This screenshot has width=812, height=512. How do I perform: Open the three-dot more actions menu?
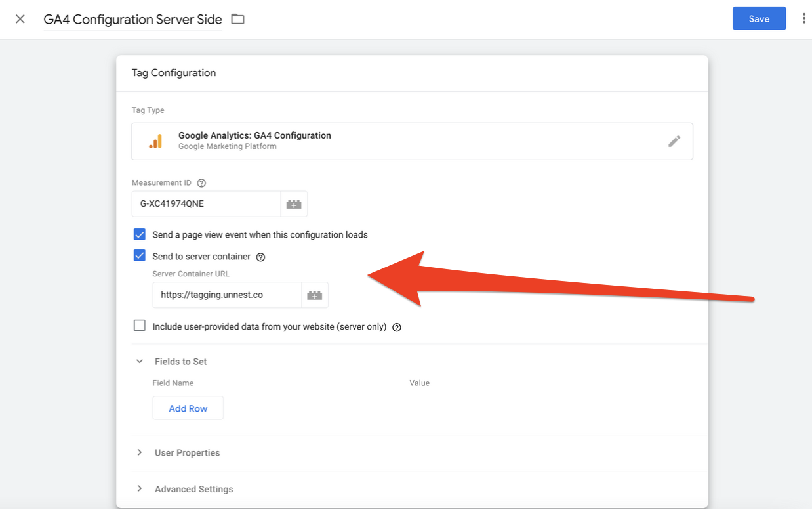click(803, 19)
